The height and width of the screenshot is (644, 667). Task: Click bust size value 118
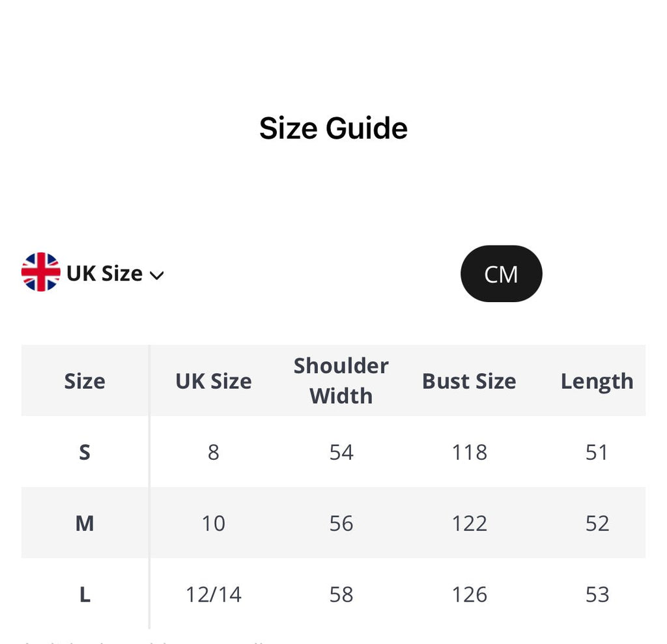click(469, 452)
